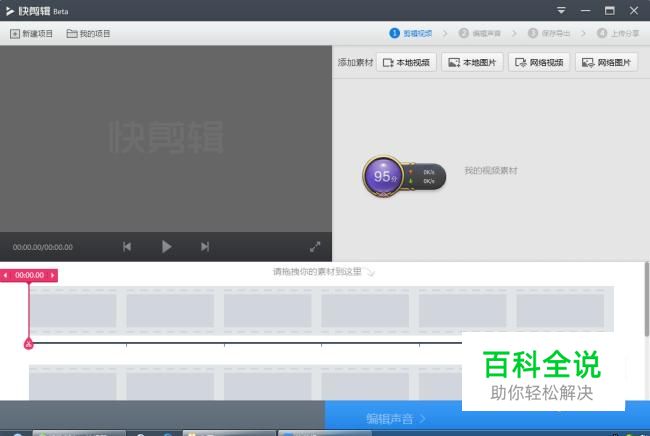The image size is (650, 436).
Task: Create a new project via 新建项目
Action: (x=32, y=34)
